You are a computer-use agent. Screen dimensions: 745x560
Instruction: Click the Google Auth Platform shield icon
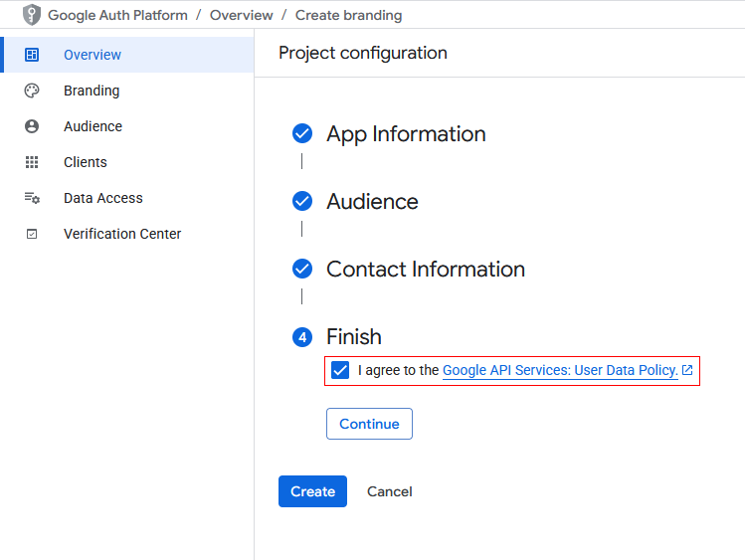coord(32,15)
